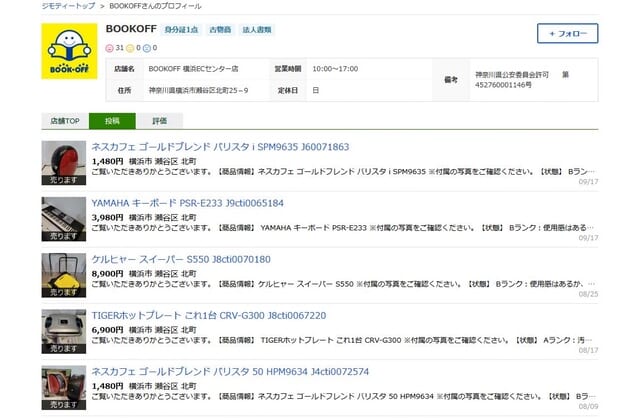Click the 定休日 closed-day label

pos(288,91)
